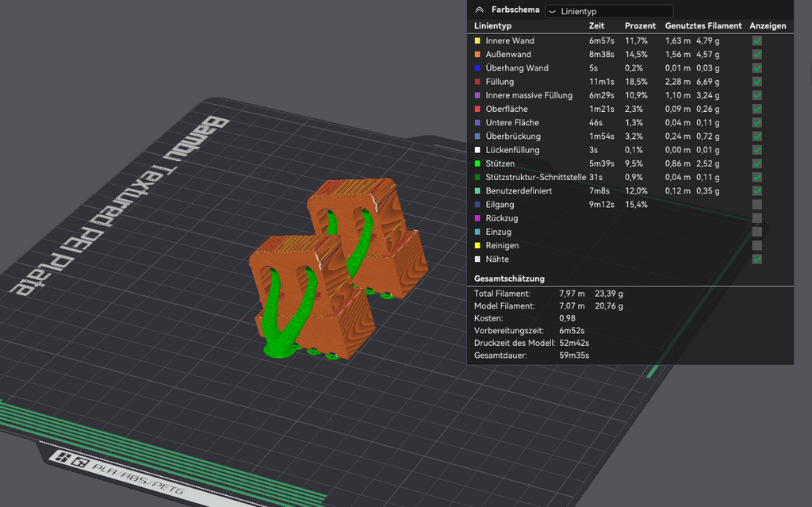Click the green Stützen color swatch
The width and height of the screenshot is (812, 507).
(477, 163)
